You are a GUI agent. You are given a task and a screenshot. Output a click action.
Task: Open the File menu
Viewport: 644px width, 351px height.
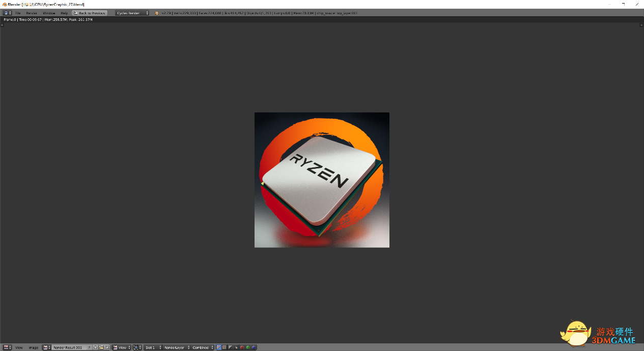click(18, 13)
